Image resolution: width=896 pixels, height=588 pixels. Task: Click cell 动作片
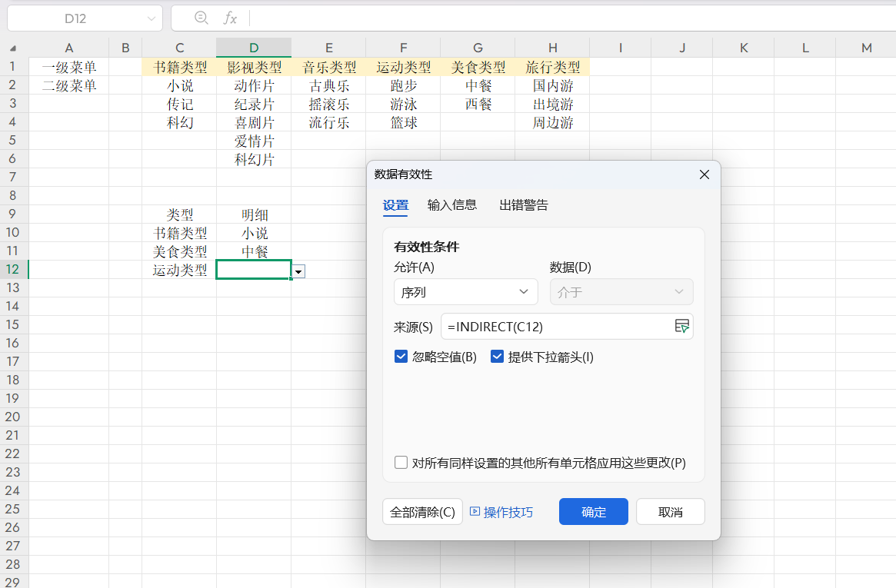click(254, 85)
